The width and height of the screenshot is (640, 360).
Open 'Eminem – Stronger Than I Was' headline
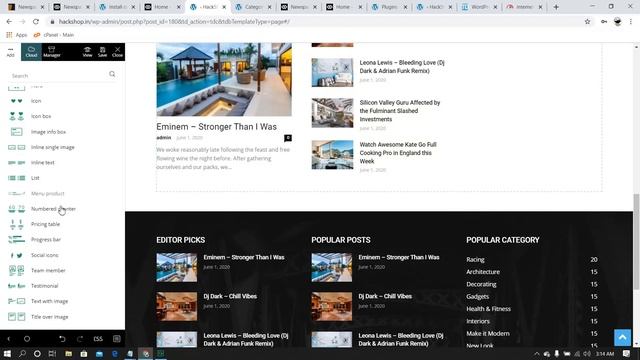[x=216, y=127]
